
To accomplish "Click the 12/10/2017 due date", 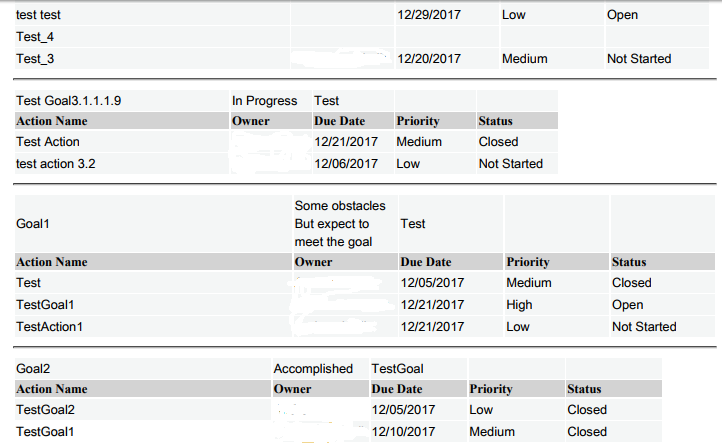I will 404,432.
